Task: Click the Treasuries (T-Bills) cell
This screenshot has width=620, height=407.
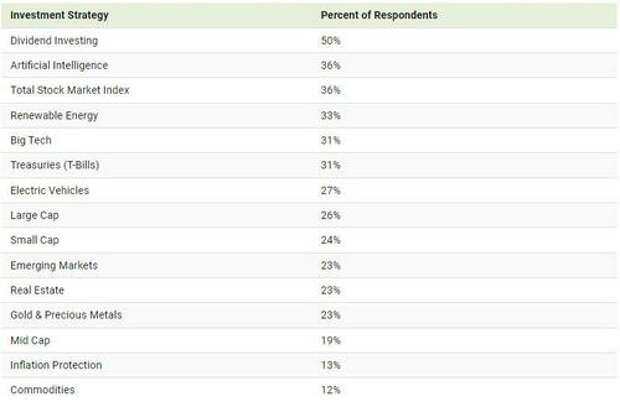Action: (55, 165)
